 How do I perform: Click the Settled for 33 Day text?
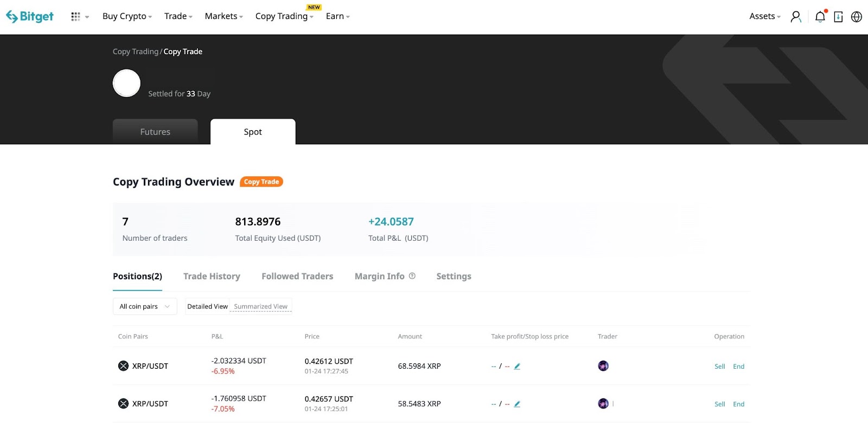coord(180,94)
